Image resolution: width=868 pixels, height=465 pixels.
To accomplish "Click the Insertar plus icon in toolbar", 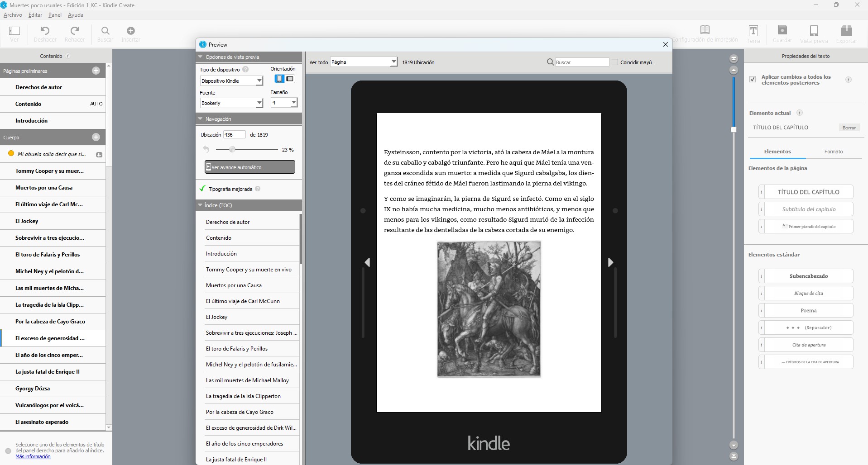I will [131, 31].
